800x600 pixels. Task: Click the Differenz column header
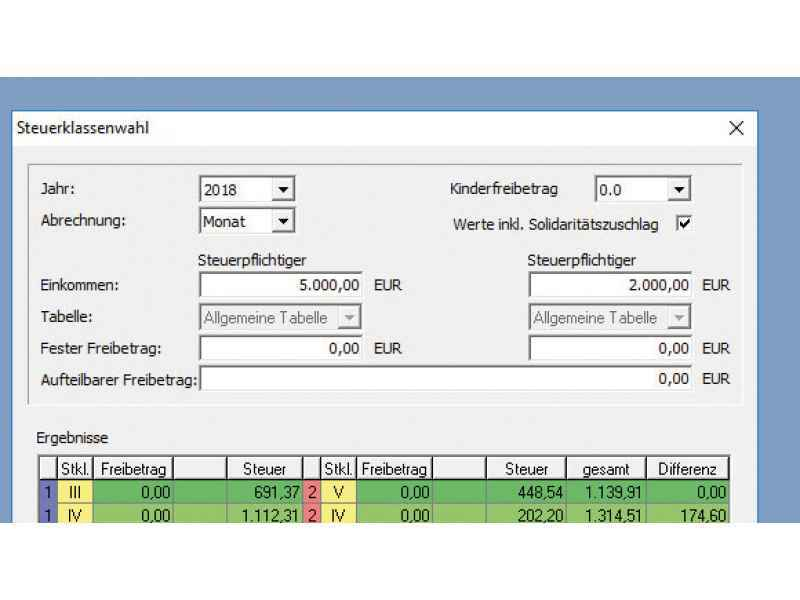[x=686, y=468]
